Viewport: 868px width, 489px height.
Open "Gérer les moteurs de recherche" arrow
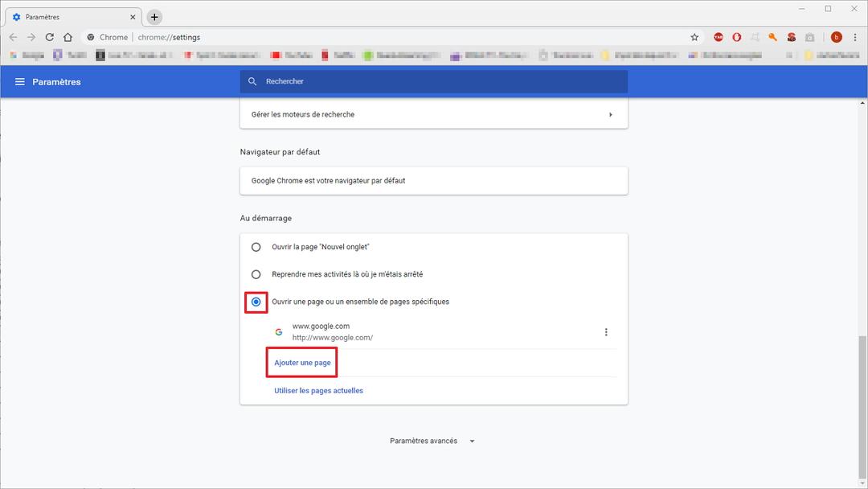pyautogui.click(x=610, y=114)
